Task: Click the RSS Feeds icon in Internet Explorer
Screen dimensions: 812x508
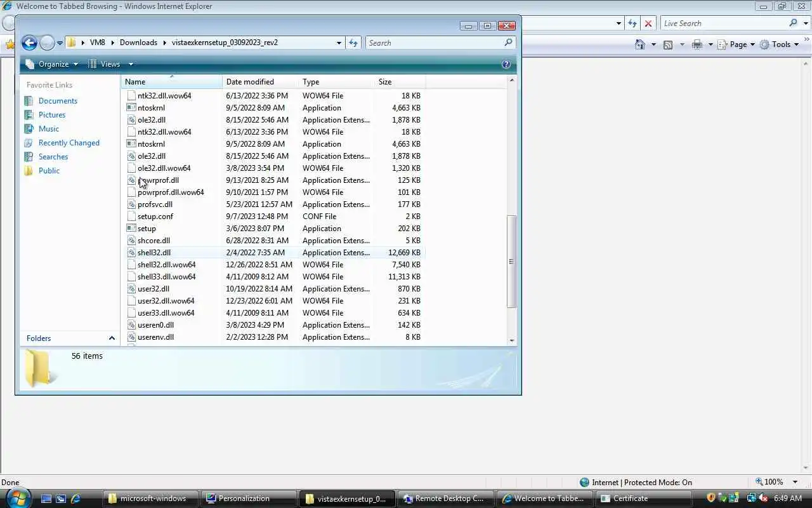Action: (x=668, y=44)
